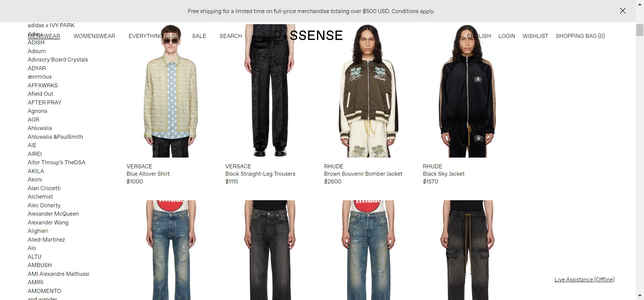The height and width of the screenshot is (300, 644).
Task: Click the page scrollbar thumb
Action: pyautogui.click(x=640, y=30)
